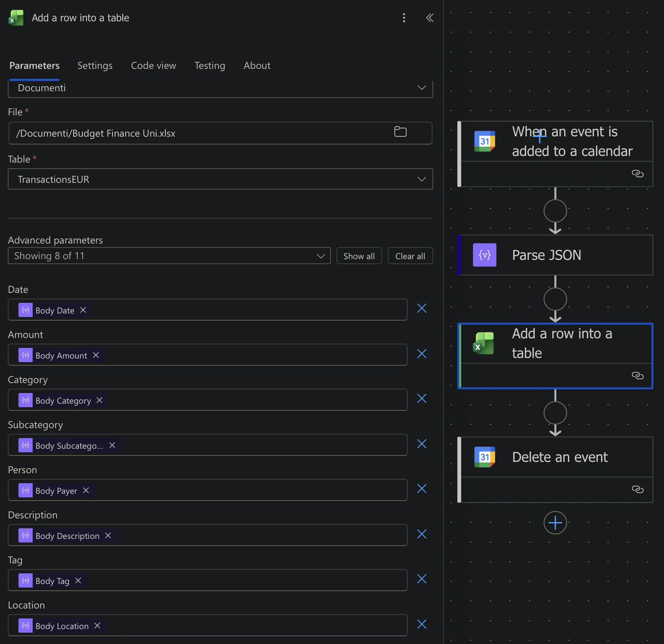Click the Clear all button
664x644 pixels.
(410, 256)
